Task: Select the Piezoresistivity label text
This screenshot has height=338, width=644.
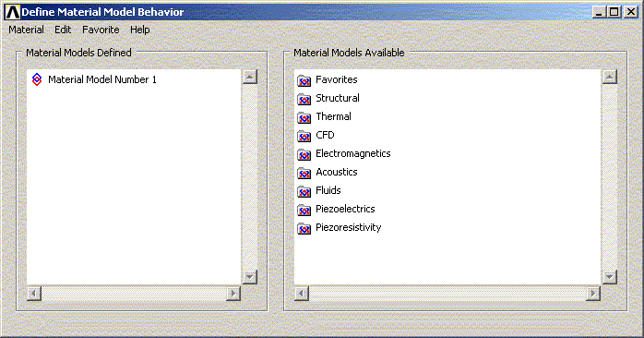Action: pos(348,227)
